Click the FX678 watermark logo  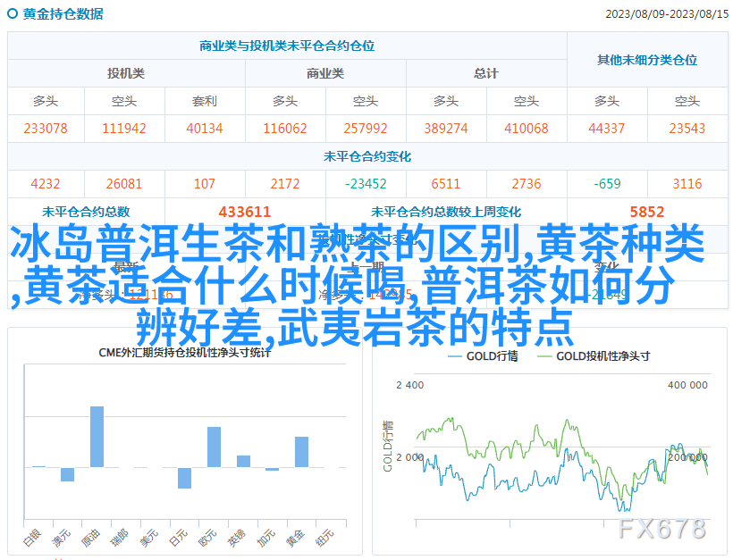[x=662, y=529]
